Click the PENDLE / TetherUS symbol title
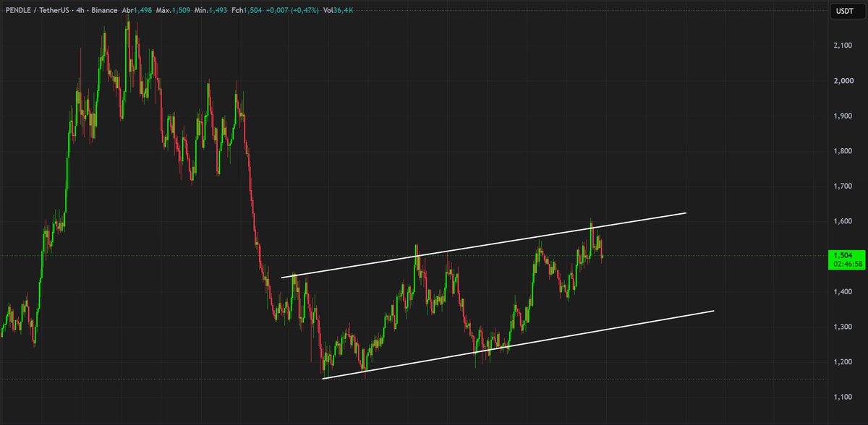 (39, 10)
